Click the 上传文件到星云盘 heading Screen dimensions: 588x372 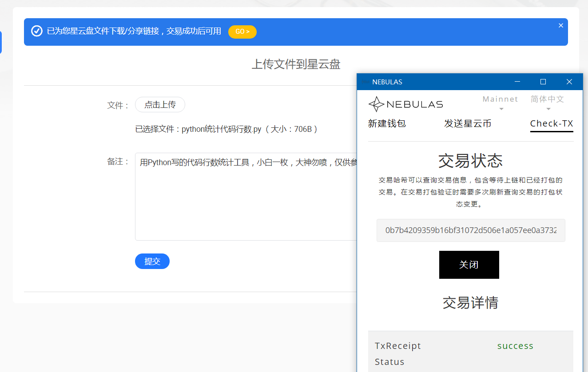[296, 64]
